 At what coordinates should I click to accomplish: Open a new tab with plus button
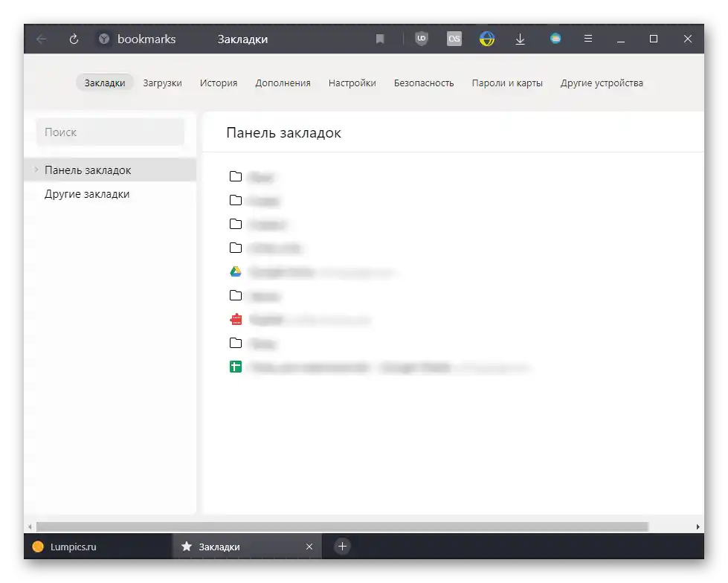tap(342, 547)
